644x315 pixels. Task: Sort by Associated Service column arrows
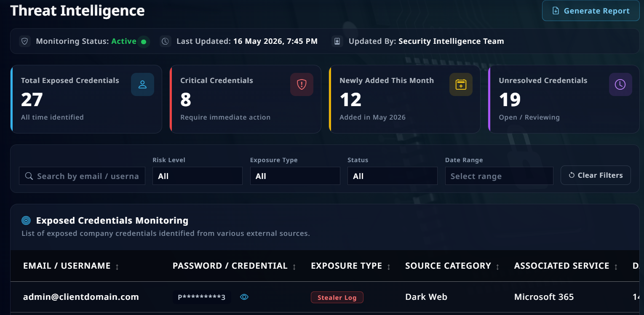(616, 267)
